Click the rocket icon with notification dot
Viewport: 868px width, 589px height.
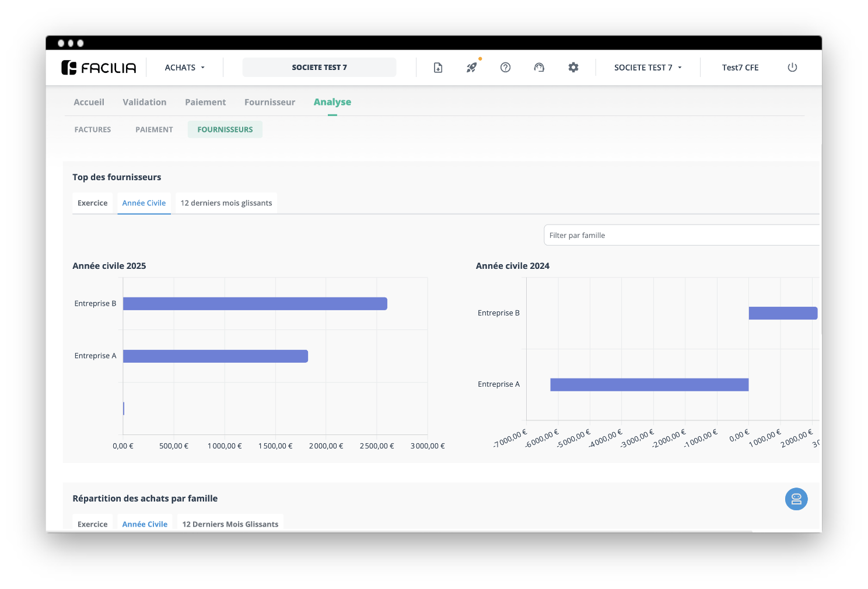tap(471, 68)
